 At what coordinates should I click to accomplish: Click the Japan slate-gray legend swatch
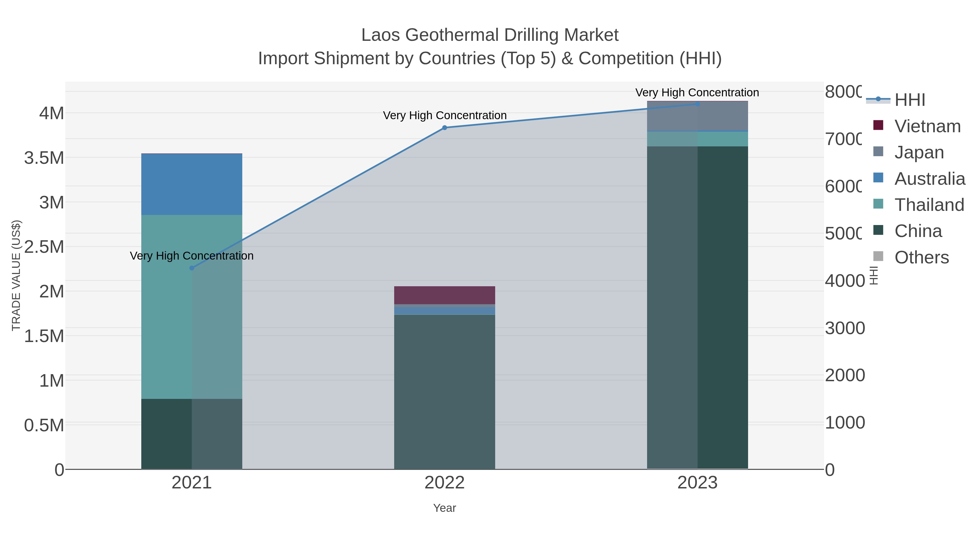(x=878, y=151)
